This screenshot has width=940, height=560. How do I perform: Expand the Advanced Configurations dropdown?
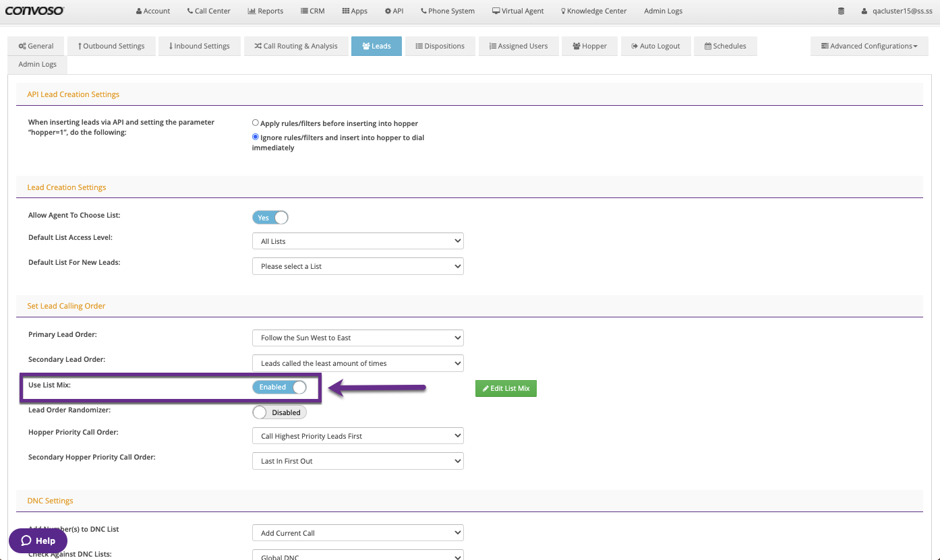point(869,46)
